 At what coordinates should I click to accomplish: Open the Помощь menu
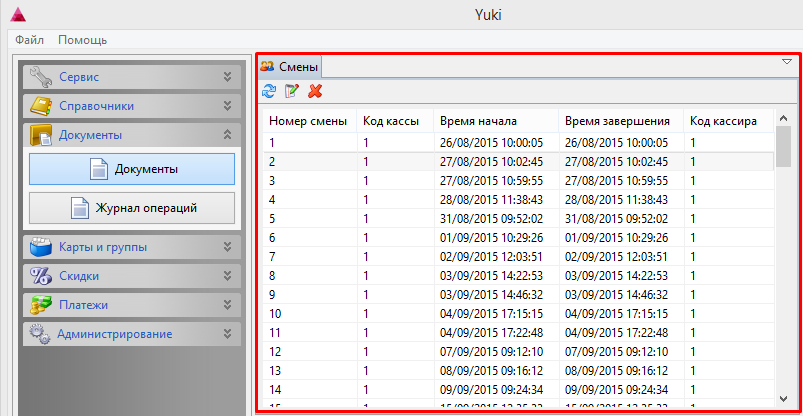[x=82, y=40]
